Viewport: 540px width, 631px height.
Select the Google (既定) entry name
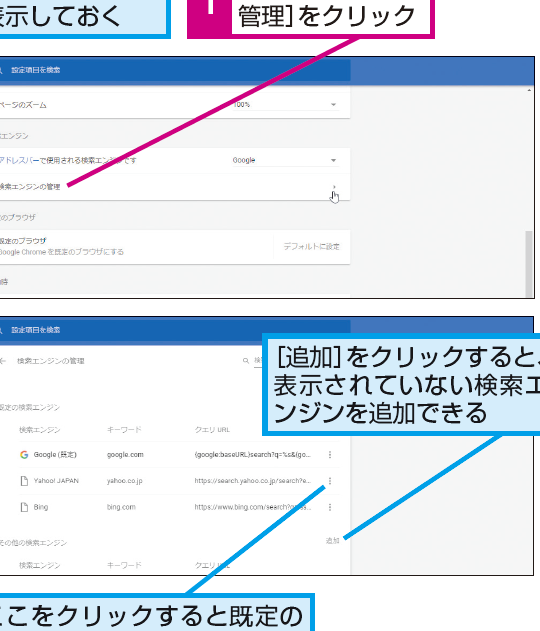(x=55, y=455)
